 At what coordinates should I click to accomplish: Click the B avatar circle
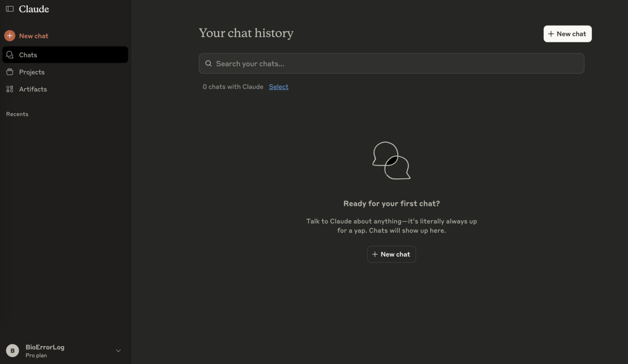[x=12, y=350]
